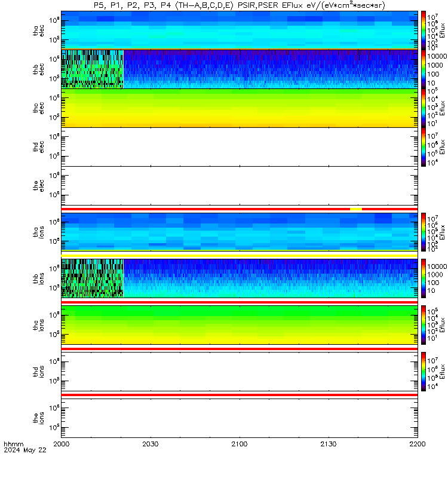Click the yellow status bar below tha ions
The width and height of the screenshot is (448, 478).
coord(240,256)
